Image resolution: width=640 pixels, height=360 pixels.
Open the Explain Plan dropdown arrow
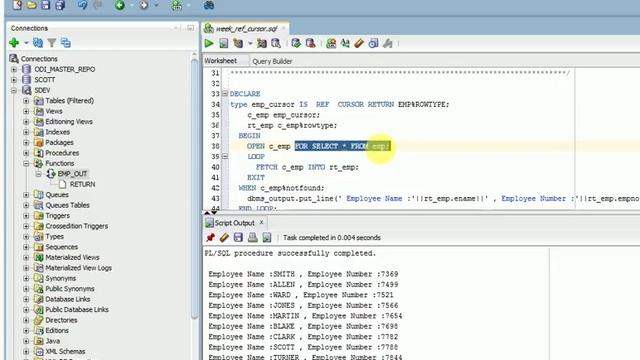point(250,43)
